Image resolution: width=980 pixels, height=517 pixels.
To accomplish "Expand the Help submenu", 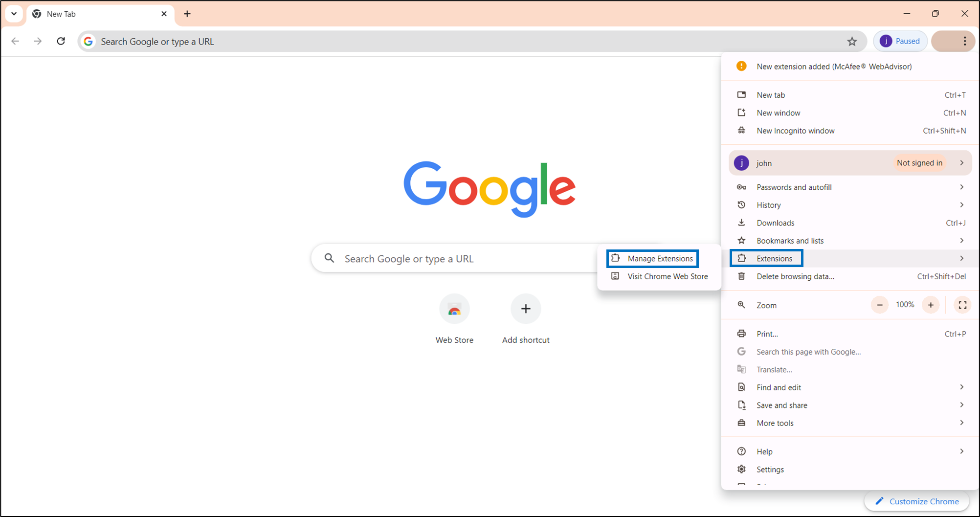I will pos(850,451).
